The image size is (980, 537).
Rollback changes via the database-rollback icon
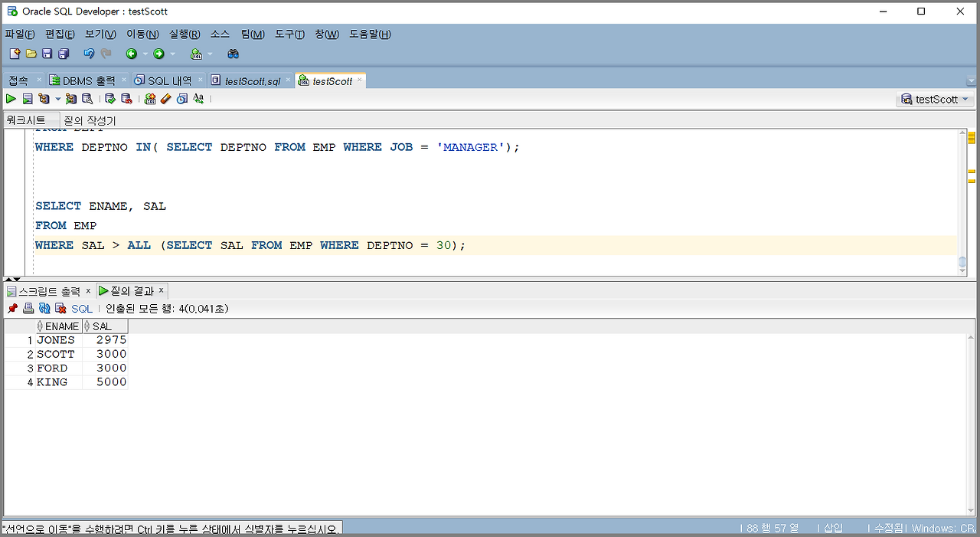coord(126,99)
